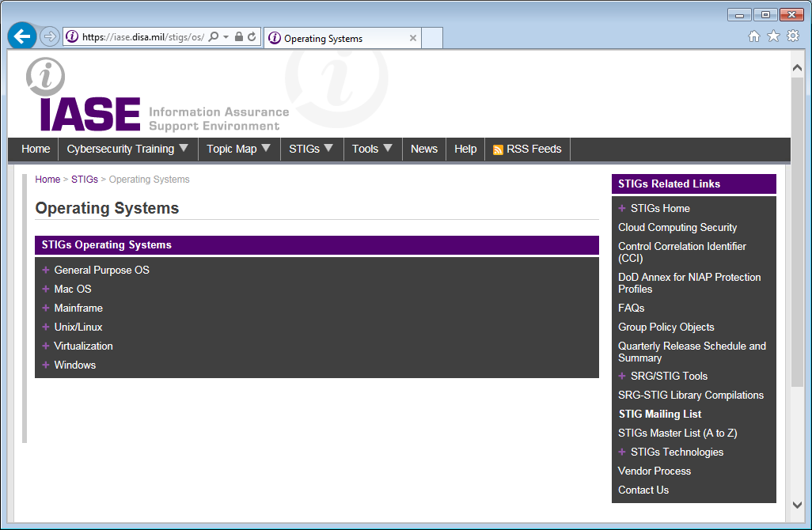Viewport: 812px width, 530px height.
Task: Click the scrollbar up arrow
Action: [798, 68]
